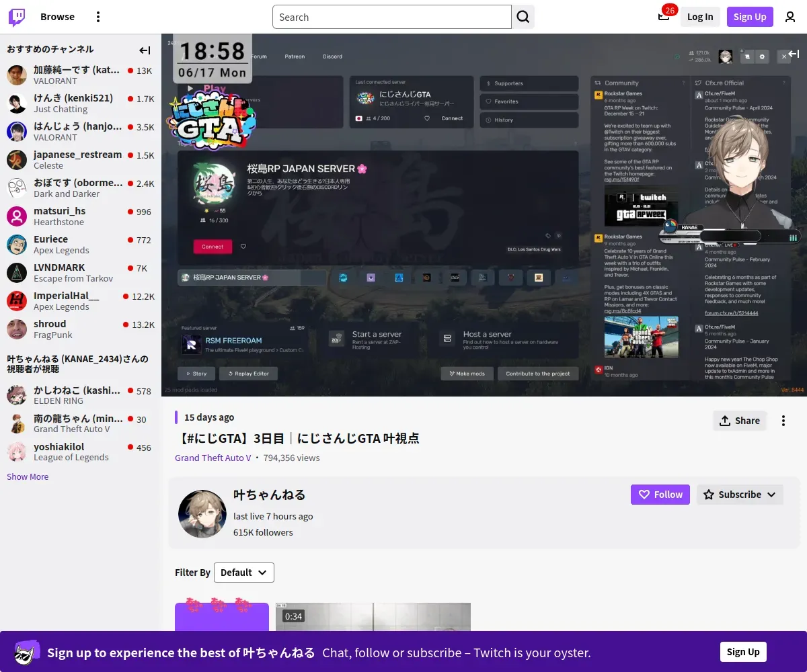This screenshot has height=672, width=807.
Task: Click Log In button
Action: point(700,17)
